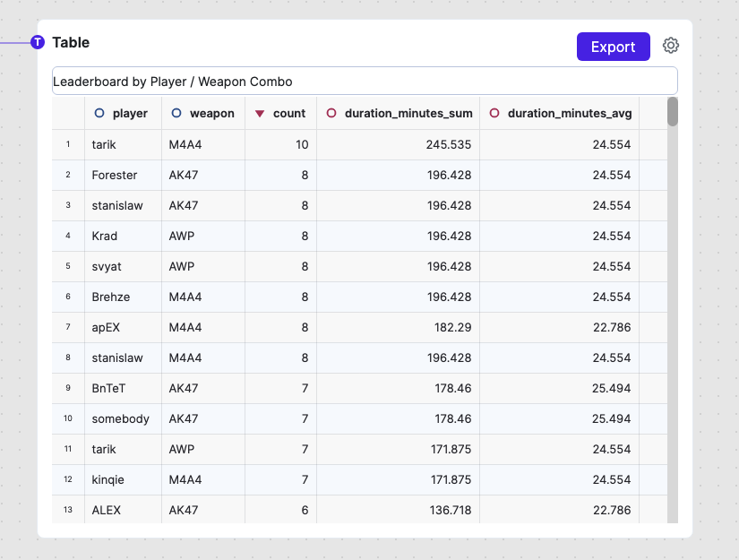This screenshot has width=739, height=560.
Task: Click the circle icon beside player header
Action: point(99,114)
